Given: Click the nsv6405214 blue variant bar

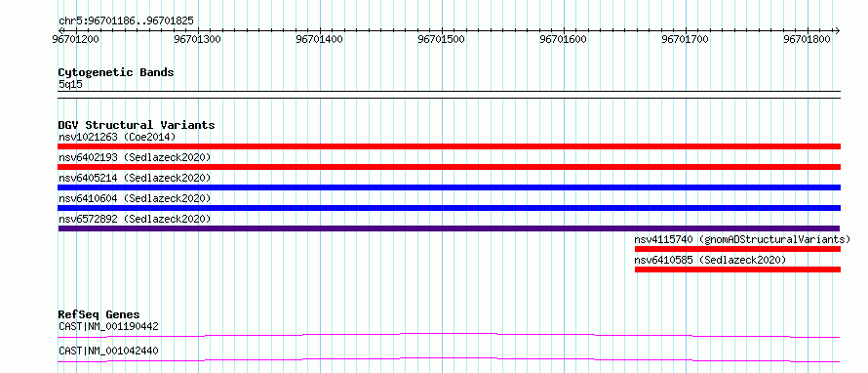Looking at the screenshot, I should click(x=449, y=187).
